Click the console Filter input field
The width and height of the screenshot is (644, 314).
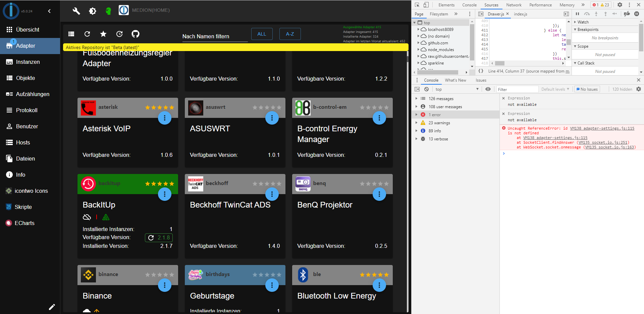(x=517, y=89)
